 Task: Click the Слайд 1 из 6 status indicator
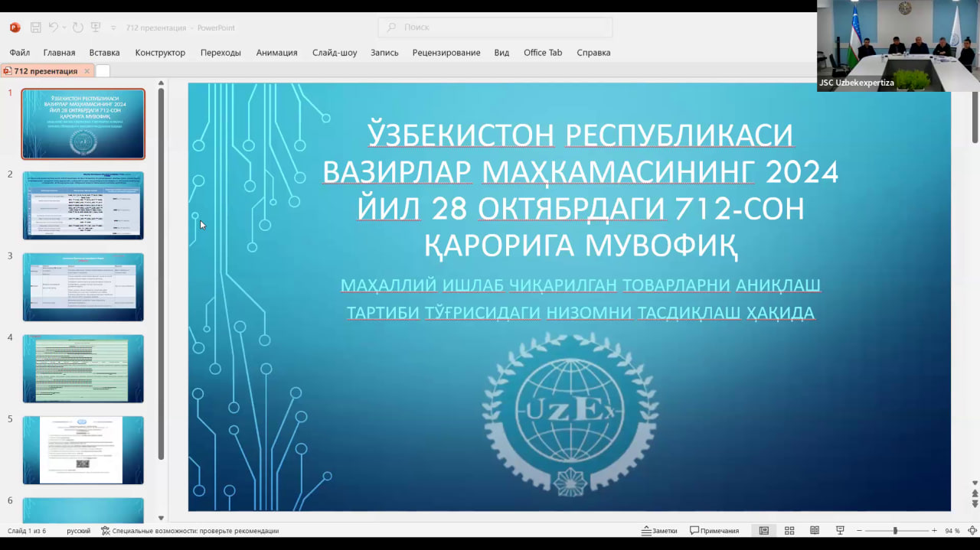[x=27, y=531]
